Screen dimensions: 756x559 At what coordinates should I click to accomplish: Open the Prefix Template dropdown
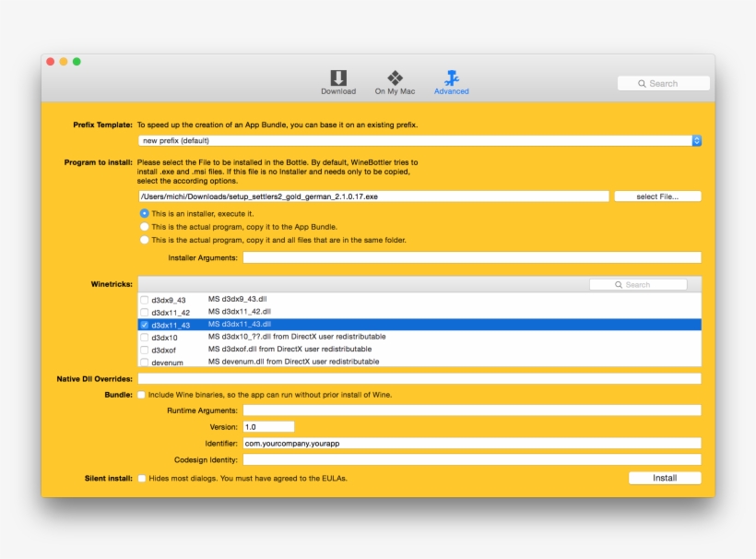[419, 140]
